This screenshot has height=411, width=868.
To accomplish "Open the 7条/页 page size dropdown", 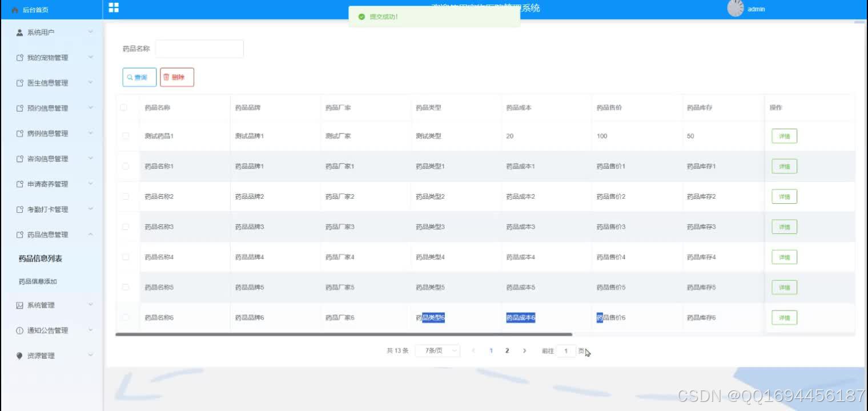I will click(437, 351).
